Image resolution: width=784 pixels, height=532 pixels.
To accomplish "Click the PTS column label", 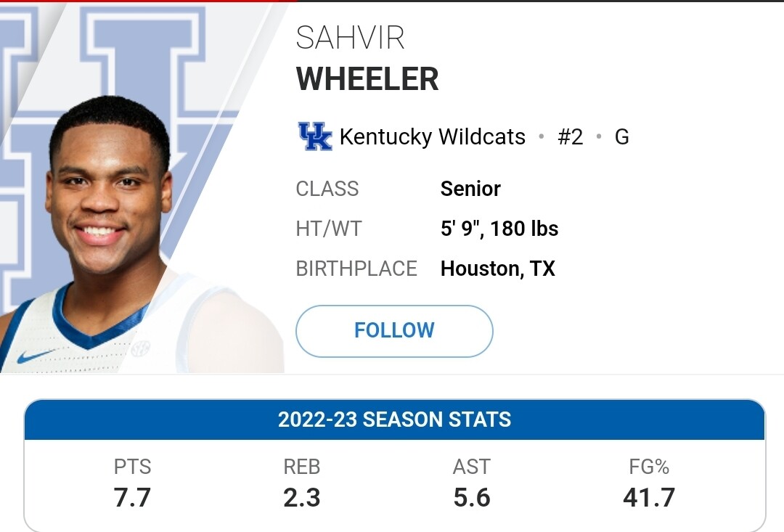I will 132,467.
